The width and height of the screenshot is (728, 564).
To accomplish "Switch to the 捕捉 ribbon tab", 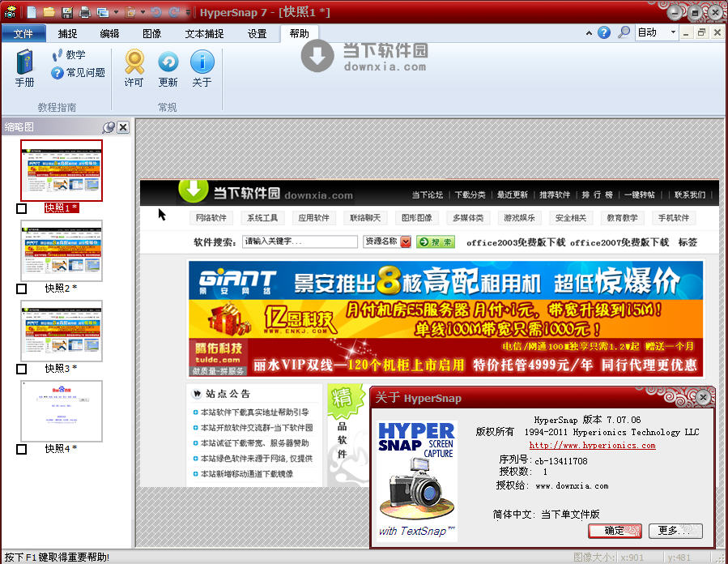I will (x=68, y=33).
